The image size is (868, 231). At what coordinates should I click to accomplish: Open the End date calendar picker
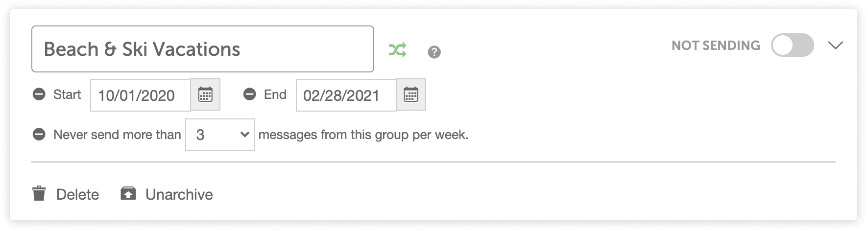pyautogui.click(x=411, y=94)
